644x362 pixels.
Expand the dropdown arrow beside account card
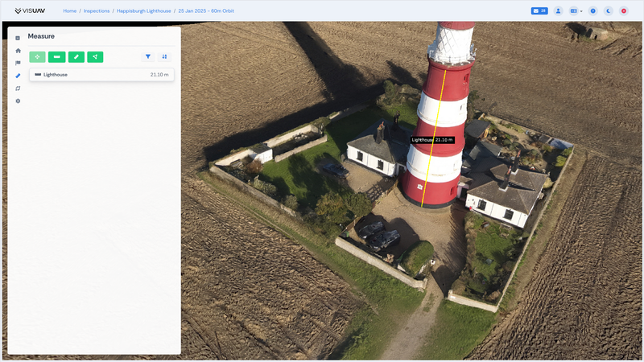click(581, 11)
